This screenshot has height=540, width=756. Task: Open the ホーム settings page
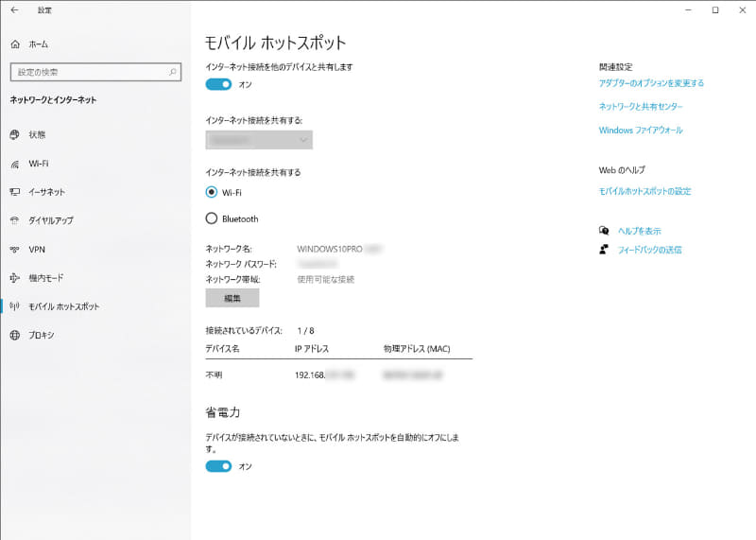click(x=39, y=44)
